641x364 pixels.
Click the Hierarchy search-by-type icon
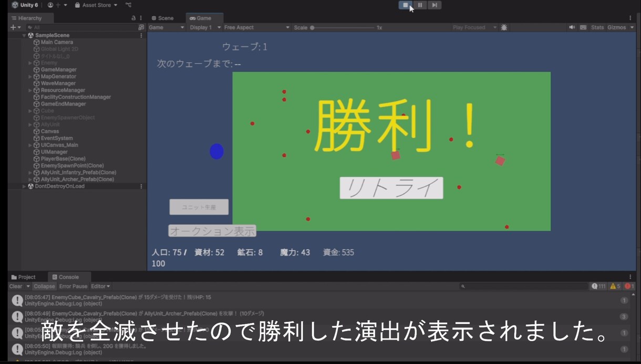[x=141, y=27]
